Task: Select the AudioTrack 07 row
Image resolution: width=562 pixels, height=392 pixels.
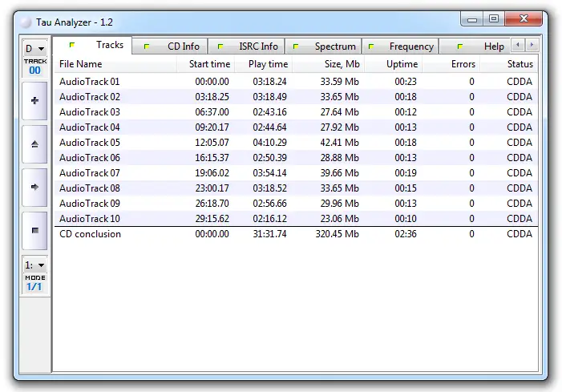Action: 296,173
